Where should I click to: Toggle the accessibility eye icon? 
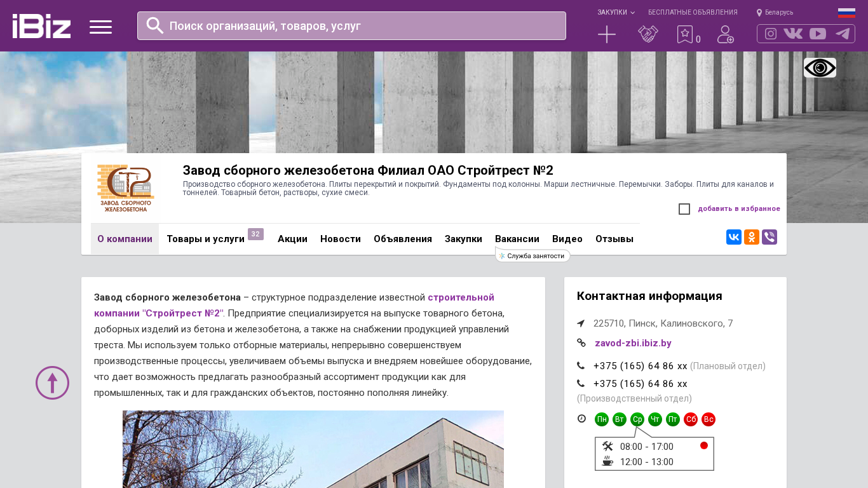coord(820,67)
